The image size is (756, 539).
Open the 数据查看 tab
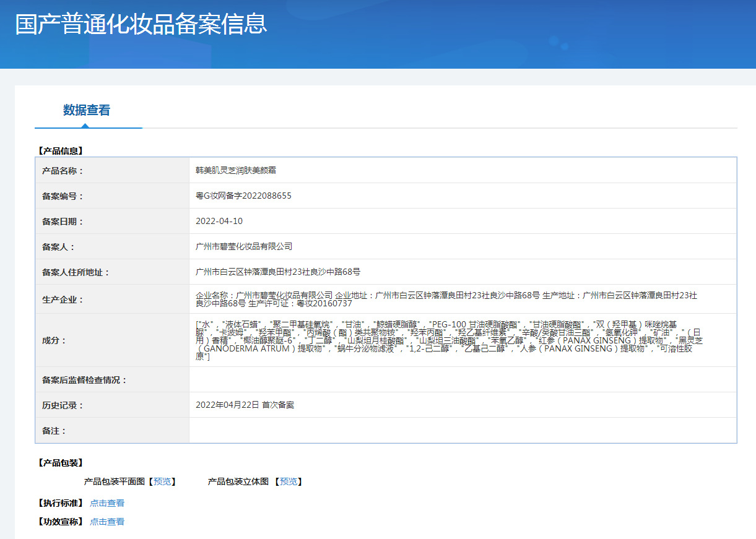coord(87,110)
